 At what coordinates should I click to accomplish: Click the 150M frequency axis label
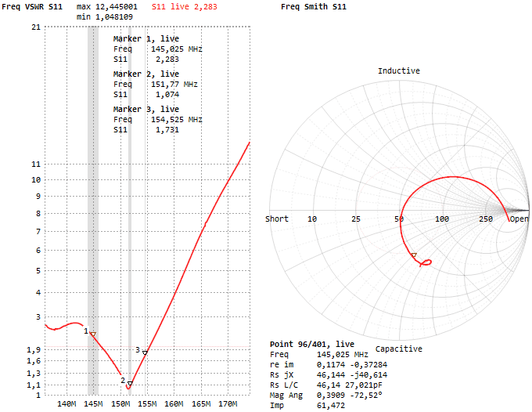point(121,405)
